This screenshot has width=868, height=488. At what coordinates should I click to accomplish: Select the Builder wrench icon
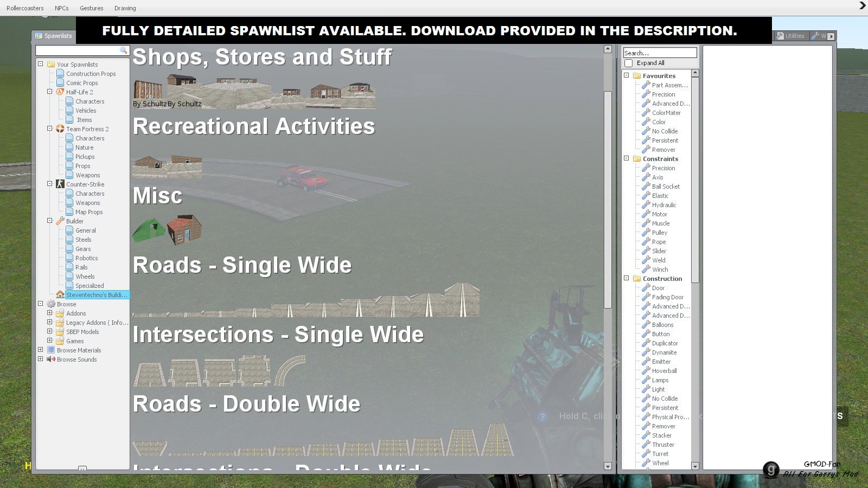pos(60,221)
